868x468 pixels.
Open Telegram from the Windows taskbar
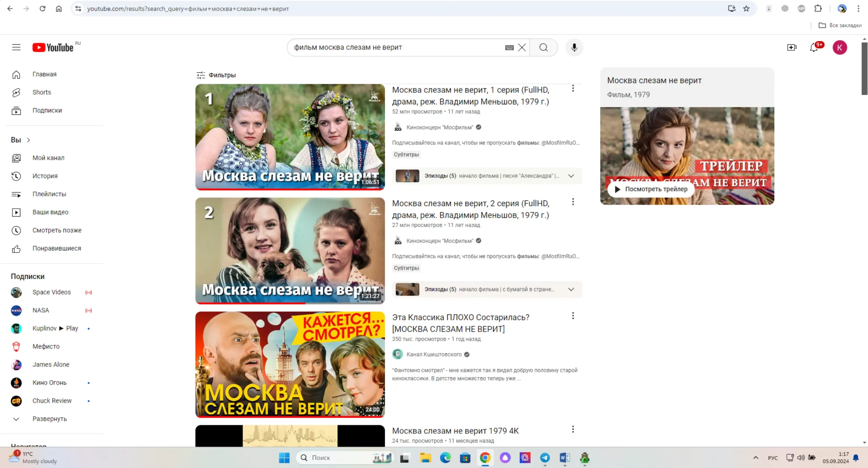click(x=545, y=458)
